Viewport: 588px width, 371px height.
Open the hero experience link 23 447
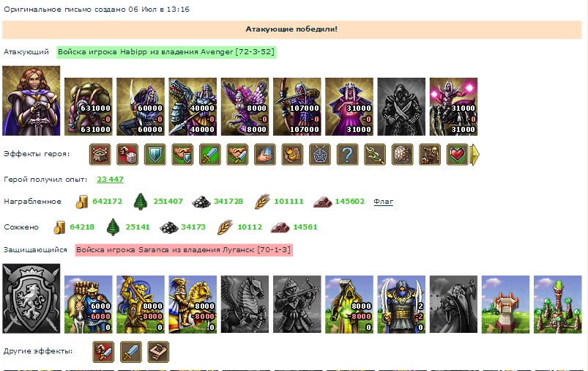(110, 180)
